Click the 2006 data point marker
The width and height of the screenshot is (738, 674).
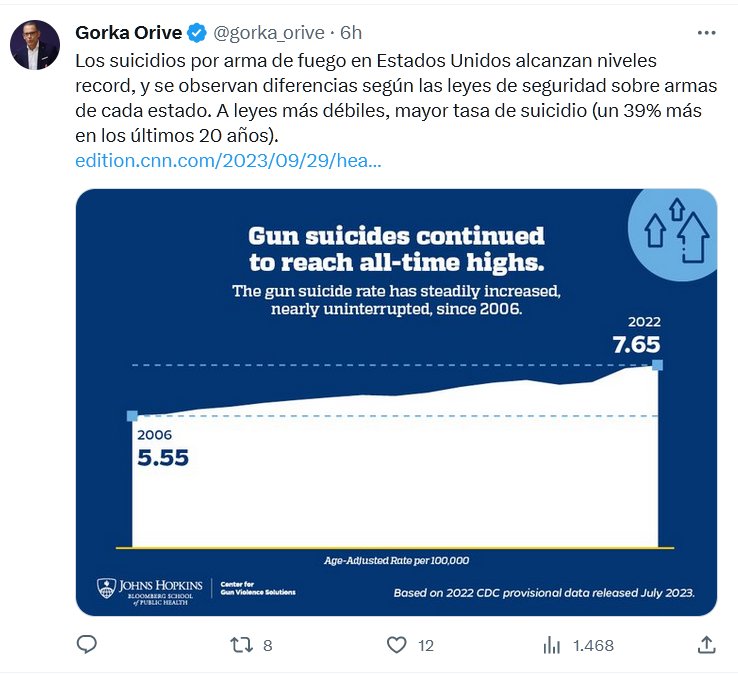pyautogui.click(x=132, y=416)
